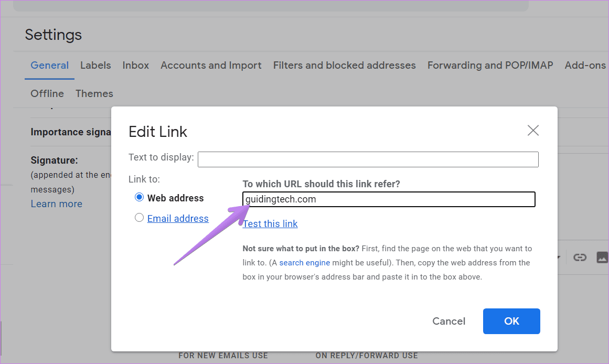Click 'To which URL should this link refer?' text

click(x=321, y=184)
